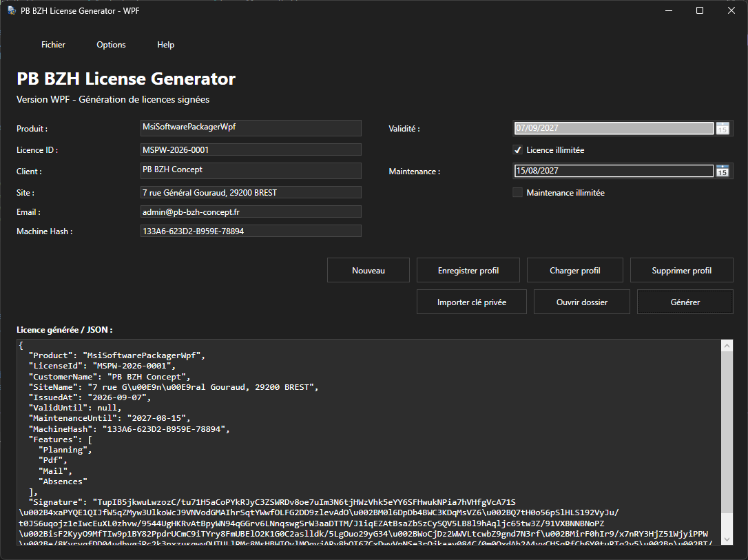The image size is (748, 560).
Task: Click the PB BZH License Generator heading
Action: [126, 79]
